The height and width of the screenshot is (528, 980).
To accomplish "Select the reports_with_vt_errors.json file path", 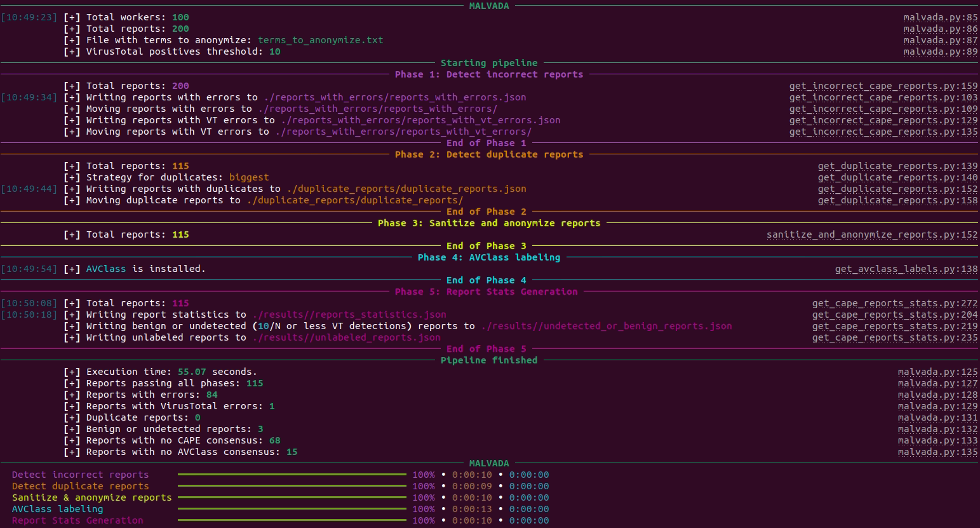I will 420,120.
